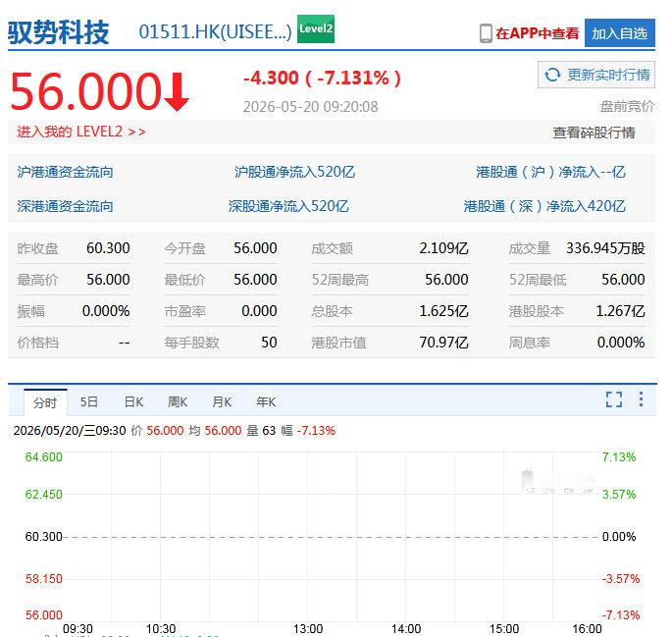Click 最高价 value 56.000
Image resolution: width=672 pixels, height=637 pixels.
point(108,280)
